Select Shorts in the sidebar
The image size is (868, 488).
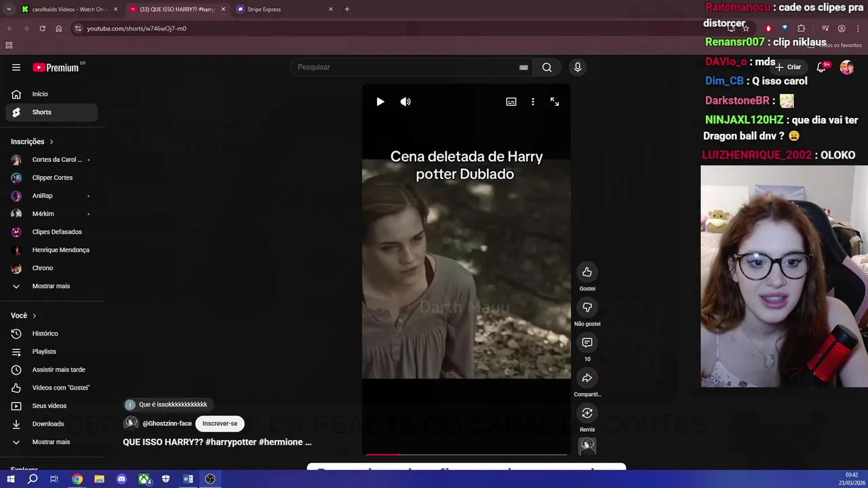pos(52,112)
